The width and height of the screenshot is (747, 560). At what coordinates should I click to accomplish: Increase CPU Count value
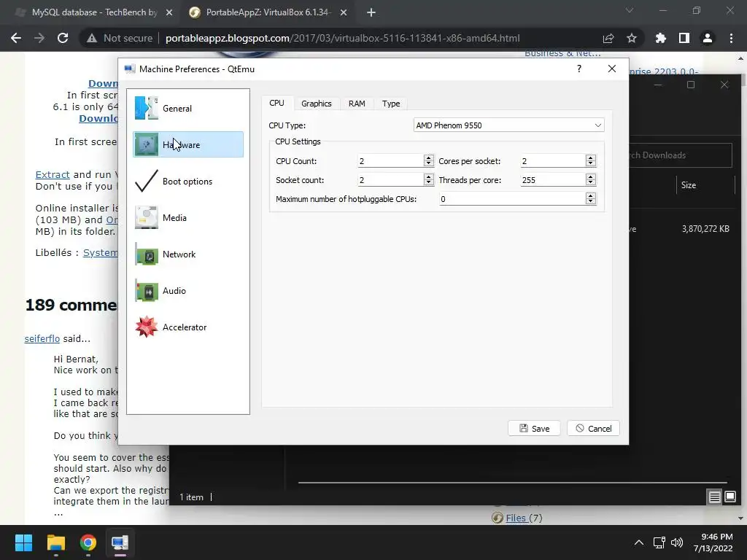pyautogui.click(x=429, y=157)
